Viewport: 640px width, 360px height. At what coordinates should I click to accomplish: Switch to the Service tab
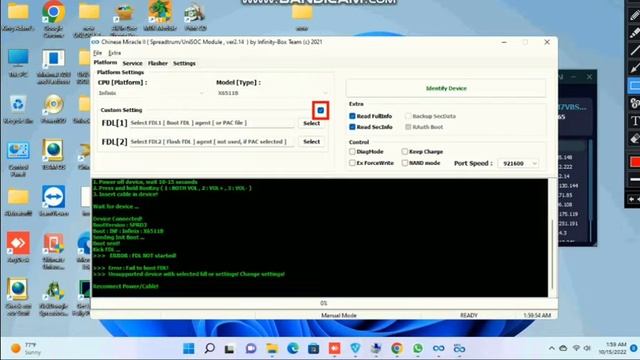click(132, 63)
